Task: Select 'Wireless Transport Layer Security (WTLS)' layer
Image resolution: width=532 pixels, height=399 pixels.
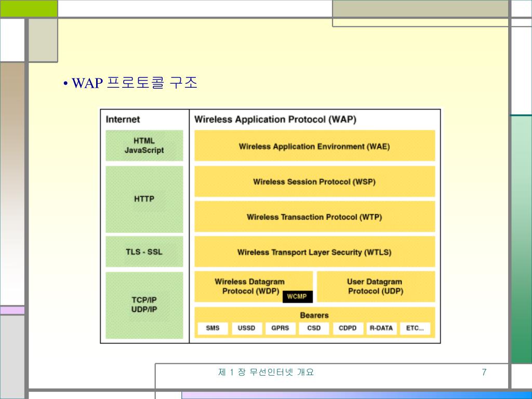Action: 314,252
